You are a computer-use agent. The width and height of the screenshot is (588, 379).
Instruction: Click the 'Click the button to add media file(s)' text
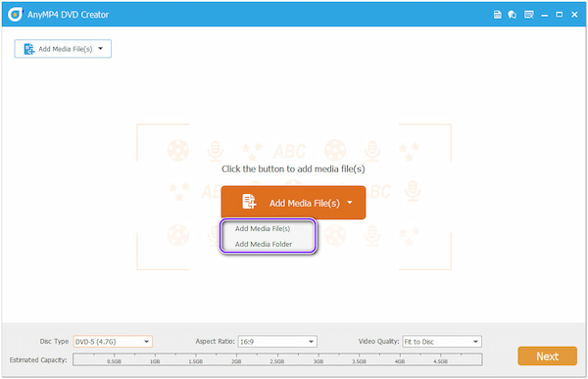click(x=293, y=169)
